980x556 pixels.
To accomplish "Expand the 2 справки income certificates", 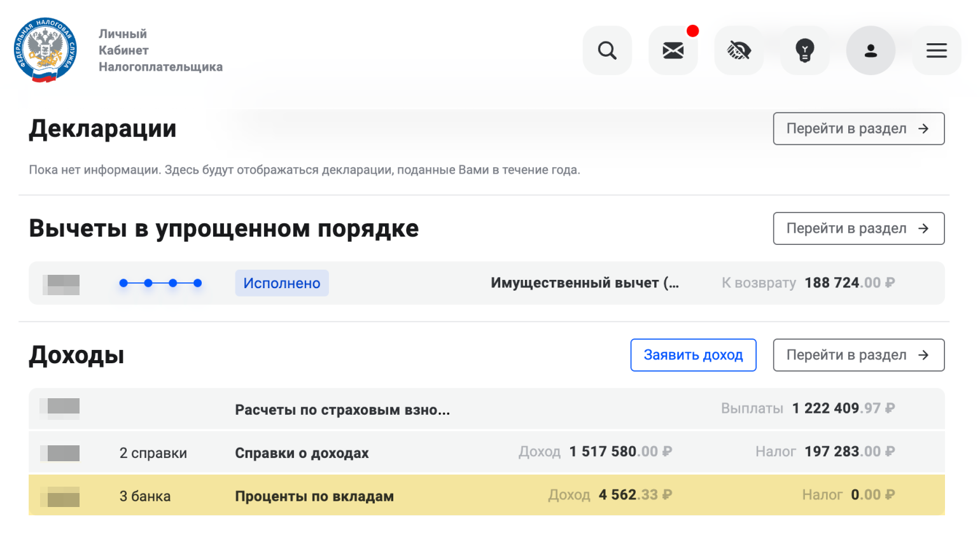I will coord(153,452).
